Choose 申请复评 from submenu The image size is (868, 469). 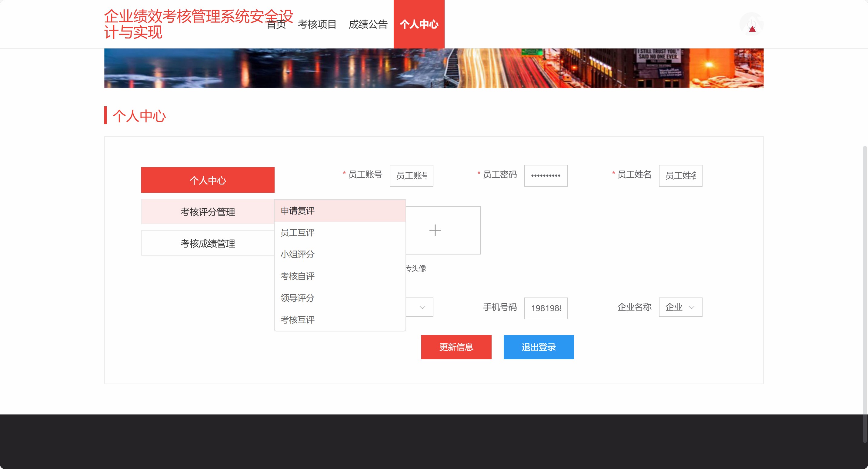298,211
